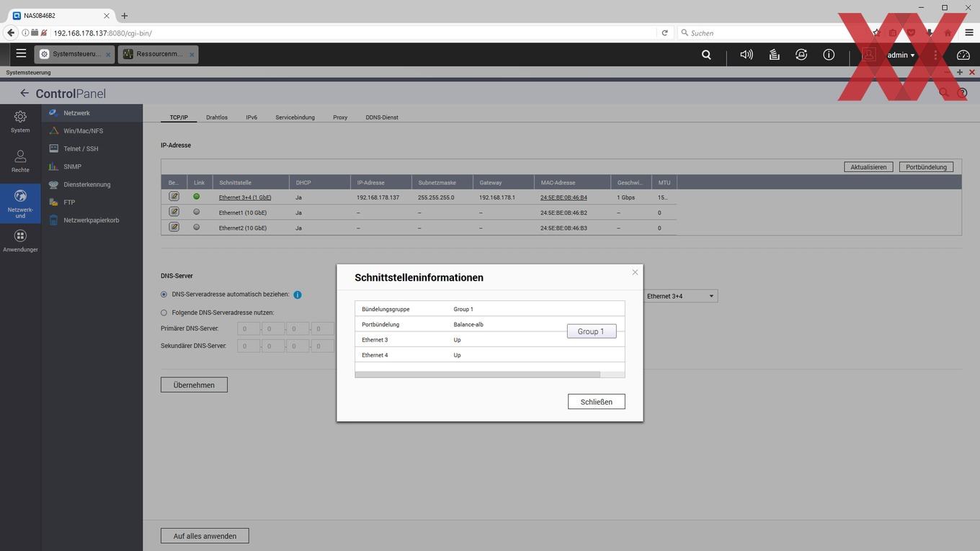Click the Portbündelung button
Viewport: 980px width, 551px height.
(x=926, y=167)
